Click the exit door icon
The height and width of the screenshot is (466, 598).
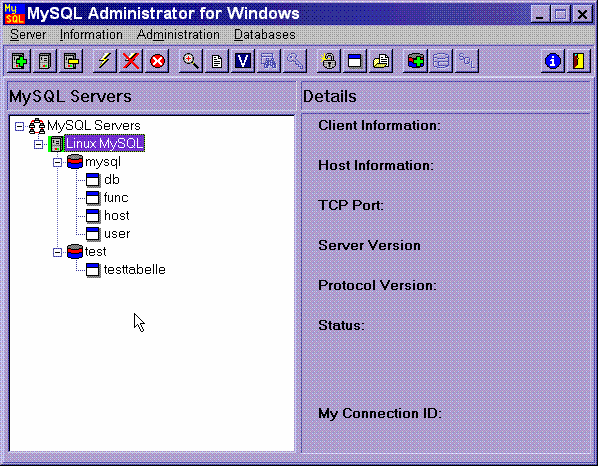(579, 61)
